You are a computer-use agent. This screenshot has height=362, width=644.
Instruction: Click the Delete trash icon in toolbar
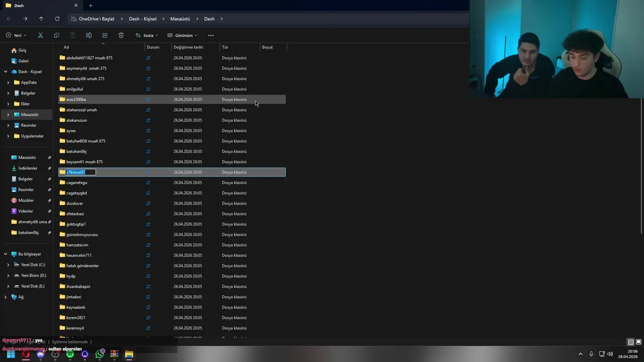pos(121,35)
